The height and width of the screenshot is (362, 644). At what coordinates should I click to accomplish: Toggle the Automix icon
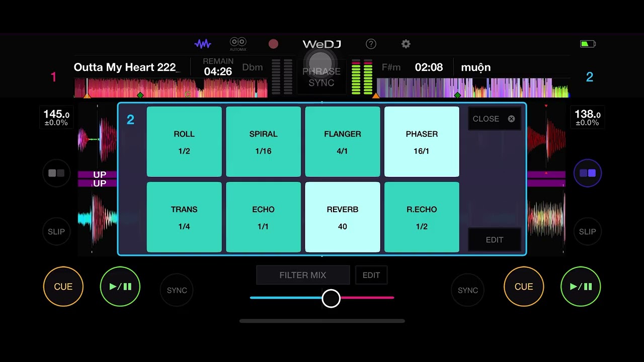pos(238,44)
